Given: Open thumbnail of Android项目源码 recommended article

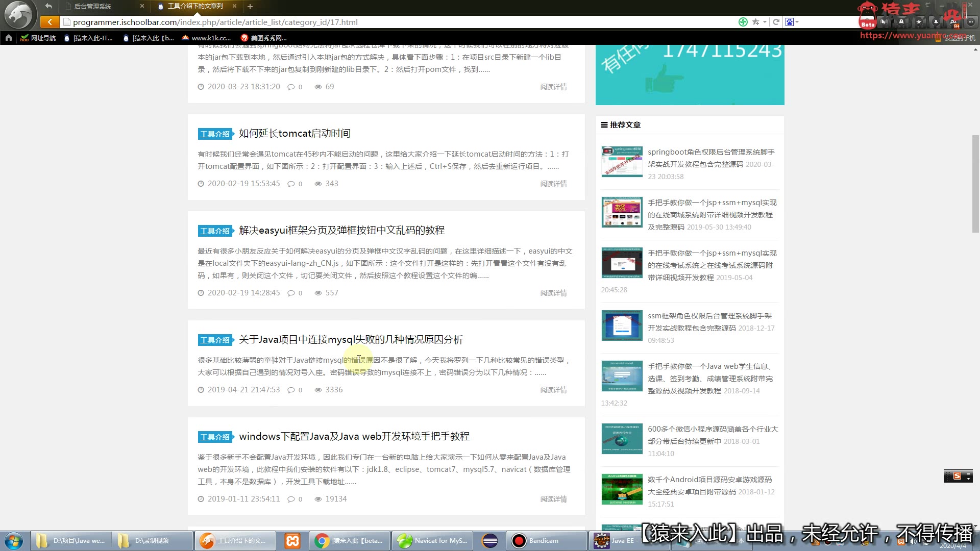Looking at the screenshot, I should coord(622,489).
